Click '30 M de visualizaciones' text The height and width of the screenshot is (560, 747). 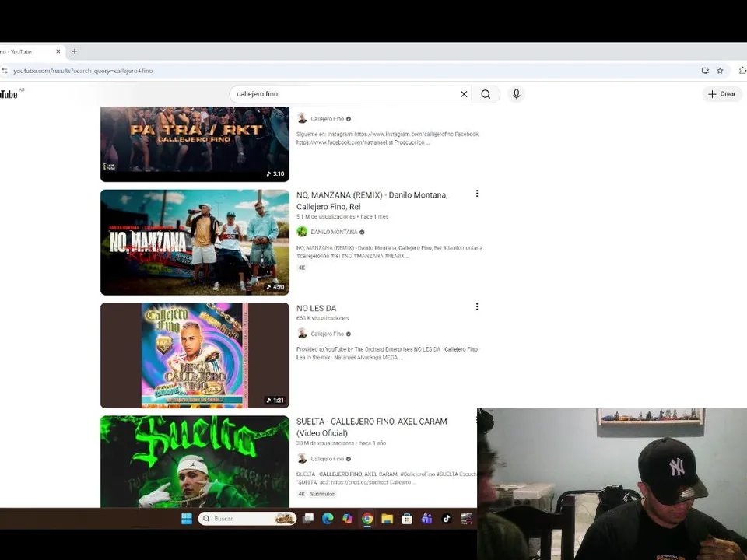[325, 443]
